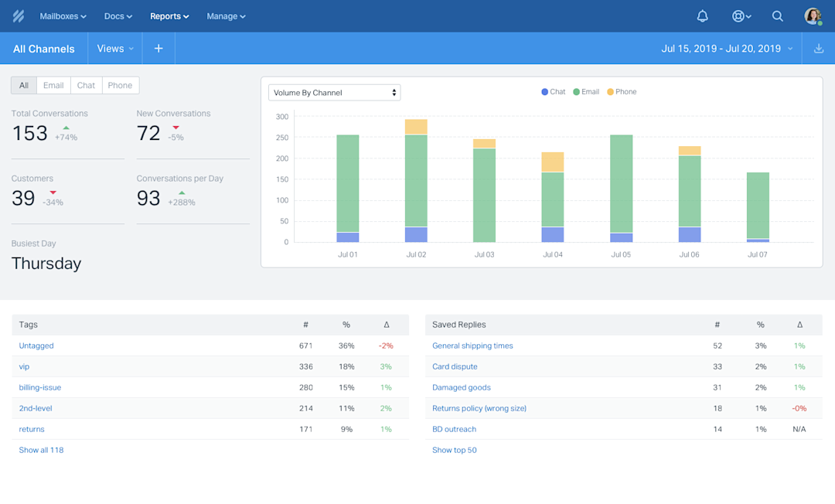
Task: Open Card dispute saved reply
Action: coord(455,366)
